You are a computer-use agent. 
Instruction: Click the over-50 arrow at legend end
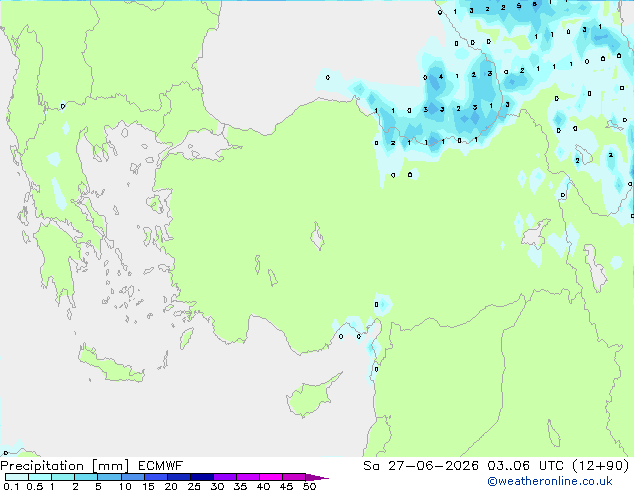[317, 477]
